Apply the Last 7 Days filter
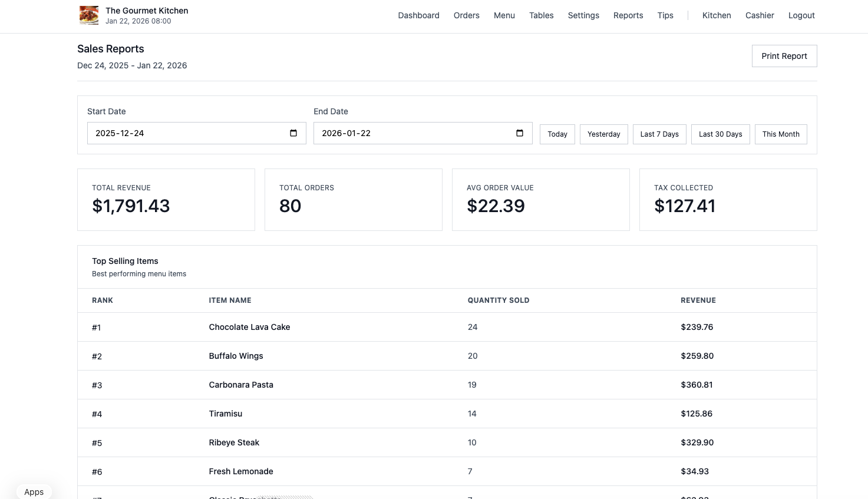Screen dimensions: 868x499 tap(659, 134)
